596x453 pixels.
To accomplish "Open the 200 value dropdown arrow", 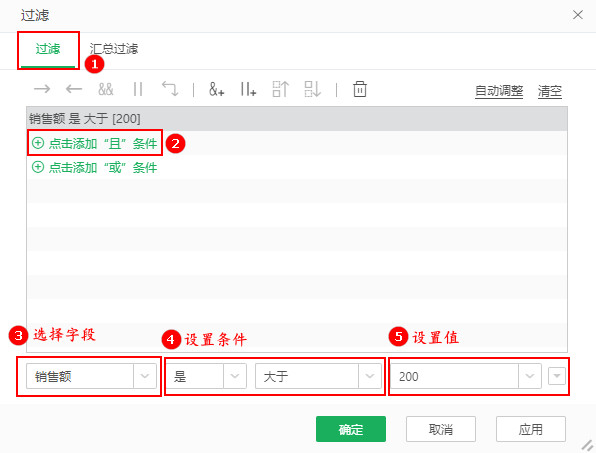I will point(530,376).
